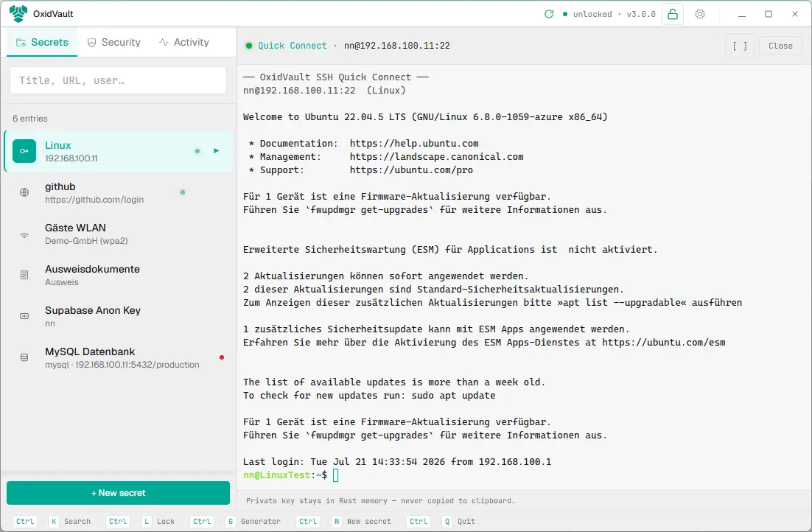
Task: Click the key icon of Linux entry
Action: pos(24,151)
